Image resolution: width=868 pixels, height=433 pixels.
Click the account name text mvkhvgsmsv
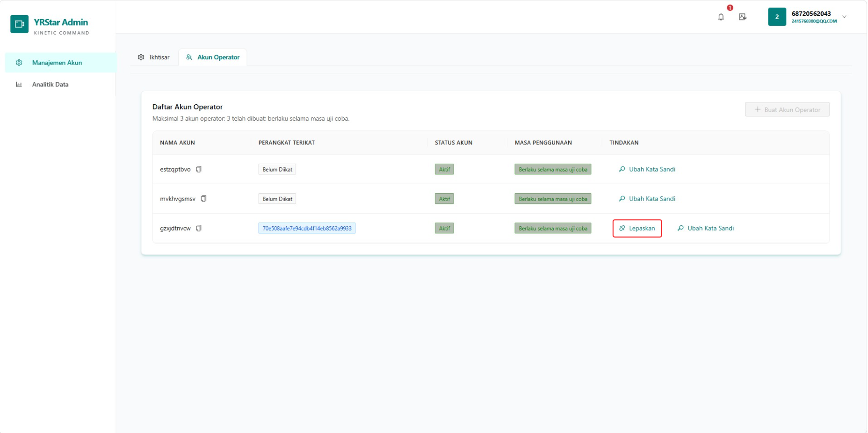178,199
